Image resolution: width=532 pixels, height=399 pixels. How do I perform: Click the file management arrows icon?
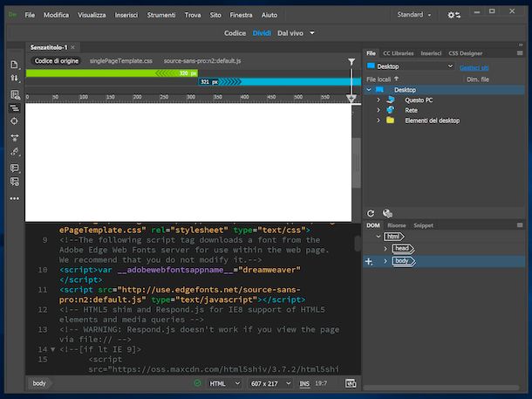(14, 78)
